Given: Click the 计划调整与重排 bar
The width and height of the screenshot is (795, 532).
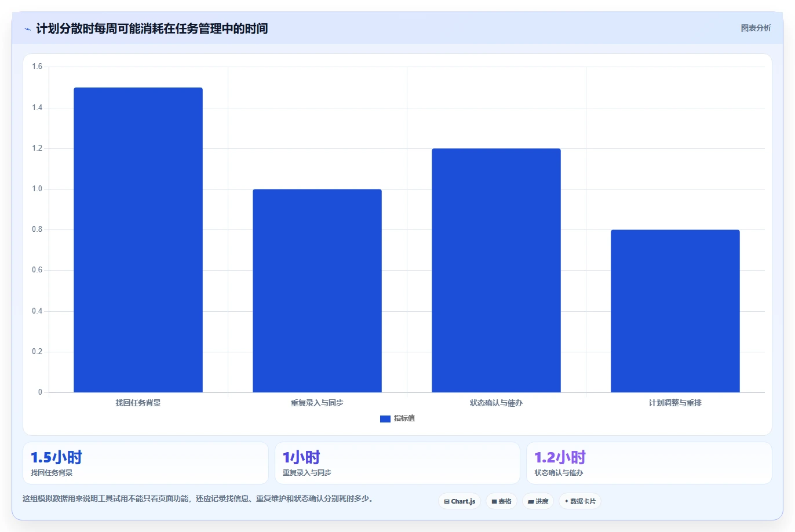Looking at the screenshot, I should [675, 311].
